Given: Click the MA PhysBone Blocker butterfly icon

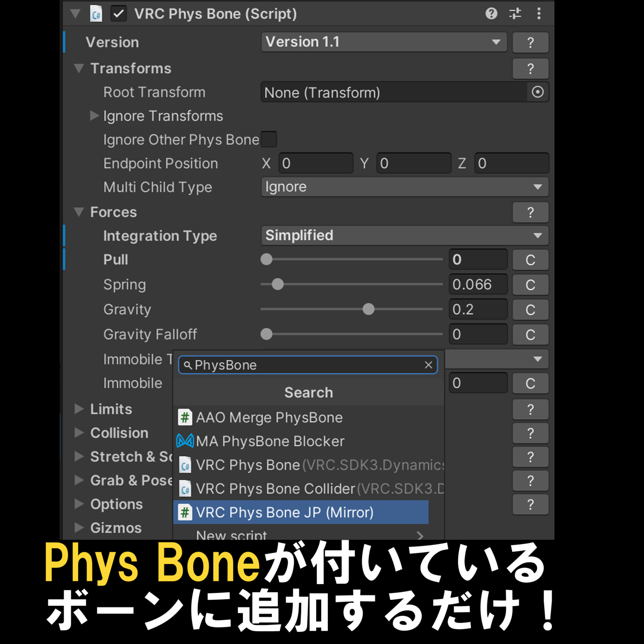Looking at the screenshot, I should (185, 441).
